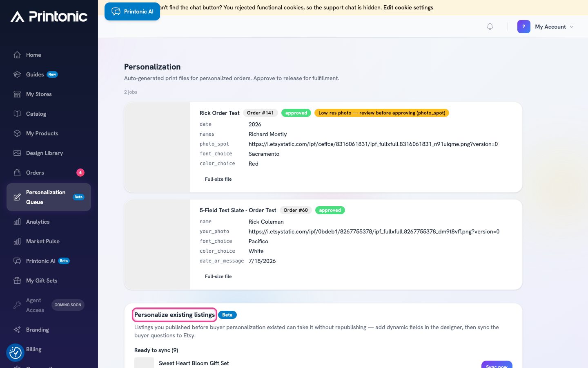Open Analytics menu item
This screenshot has width=588, height=368.
49,222
